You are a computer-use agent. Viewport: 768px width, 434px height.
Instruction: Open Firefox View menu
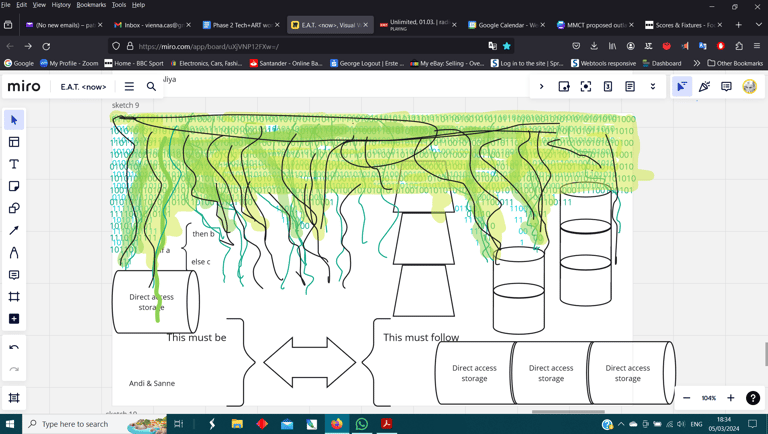(39, 5)
